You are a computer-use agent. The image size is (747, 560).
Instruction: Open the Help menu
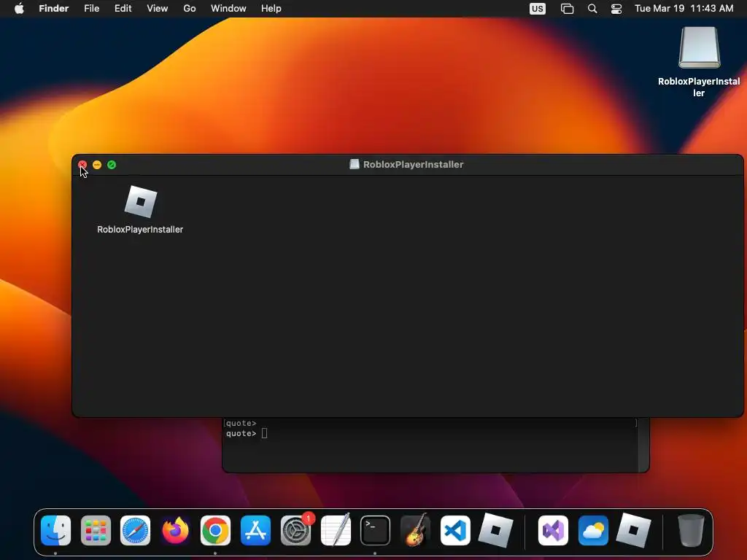[x=271, y=9]
